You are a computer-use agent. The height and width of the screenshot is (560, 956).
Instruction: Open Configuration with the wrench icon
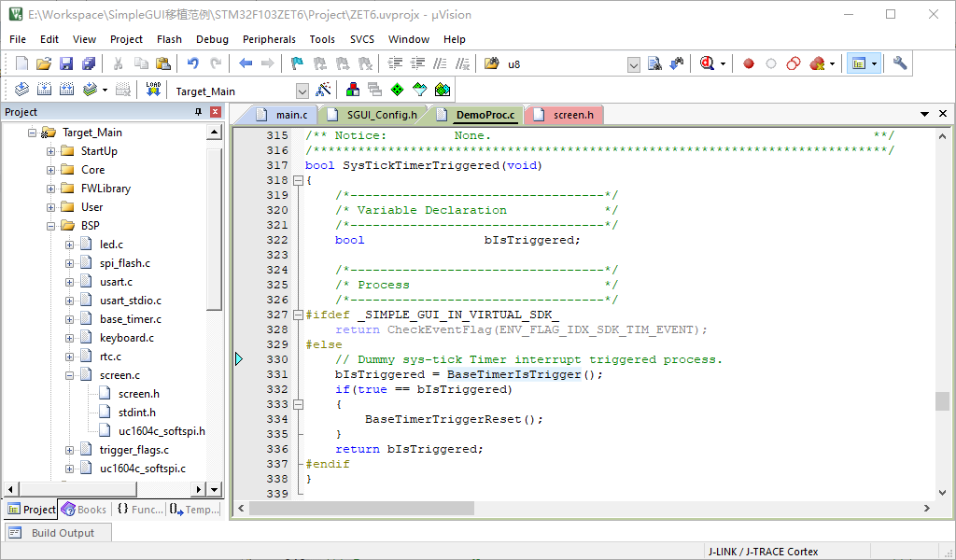[900, 63]
